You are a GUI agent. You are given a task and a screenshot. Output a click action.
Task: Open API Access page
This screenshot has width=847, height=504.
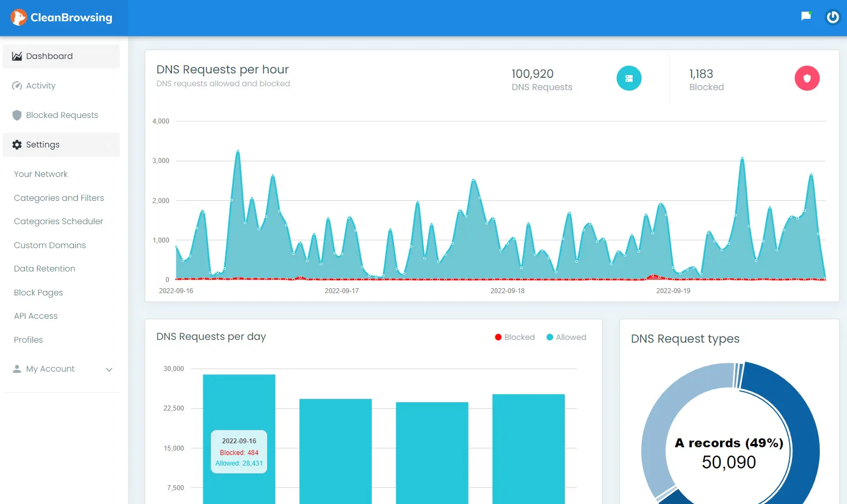[36, 316]
